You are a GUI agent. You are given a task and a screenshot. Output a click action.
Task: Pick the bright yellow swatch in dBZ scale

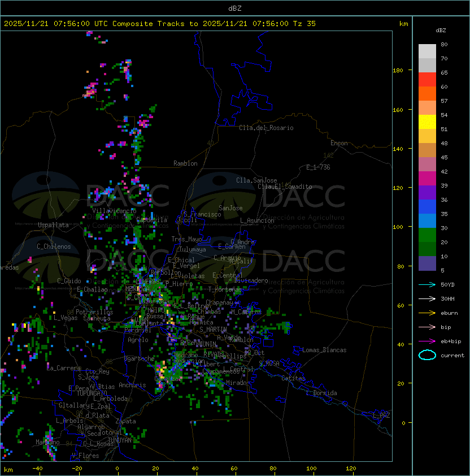[427, 122]
